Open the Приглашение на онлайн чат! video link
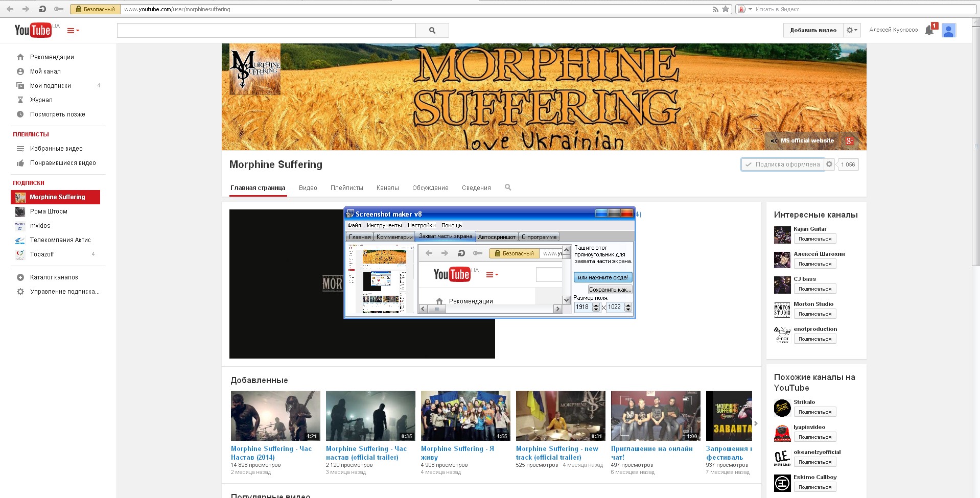The width and height of the screenshot is (980, 498). [x=652, y=453]
